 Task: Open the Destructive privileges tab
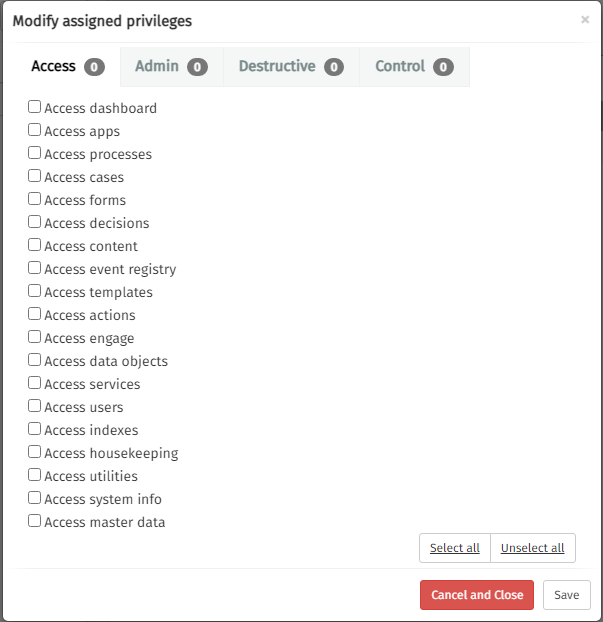pos(290,67)
